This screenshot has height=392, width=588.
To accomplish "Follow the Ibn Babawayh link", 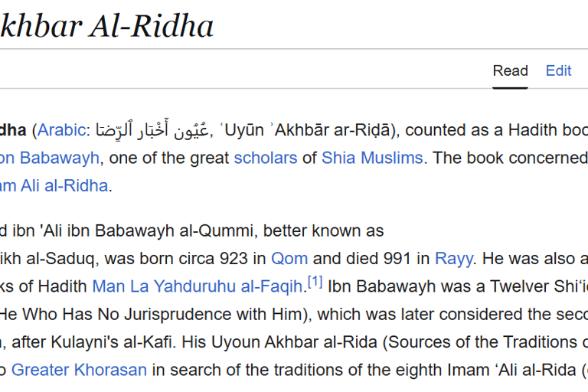I will pos(50,158).
